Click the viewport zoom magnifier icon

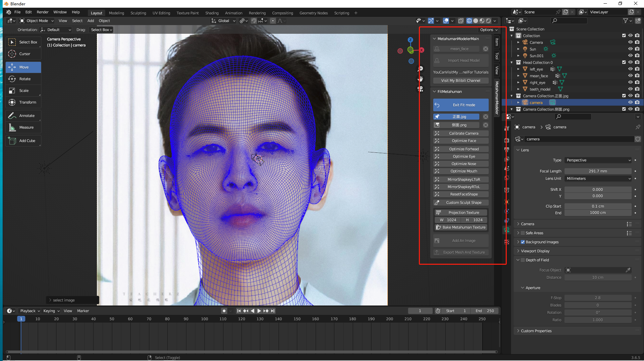[x=420, y=69]
